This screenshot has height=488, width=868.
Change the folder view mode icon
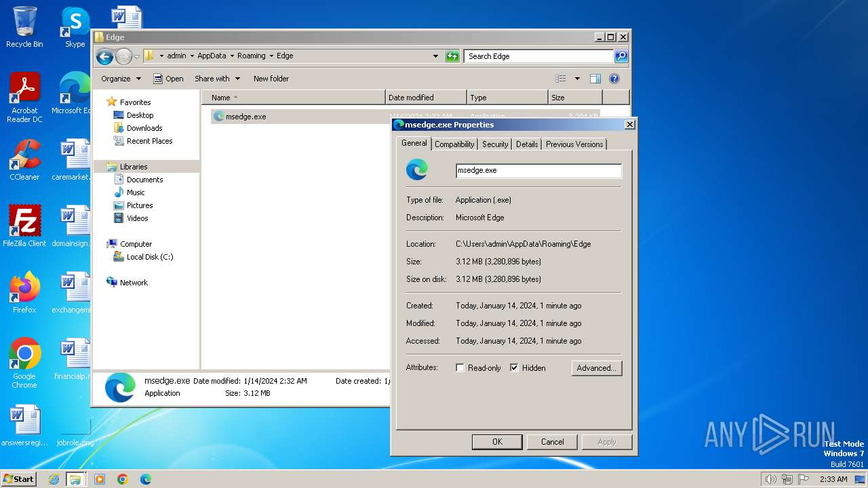point(560,79)
